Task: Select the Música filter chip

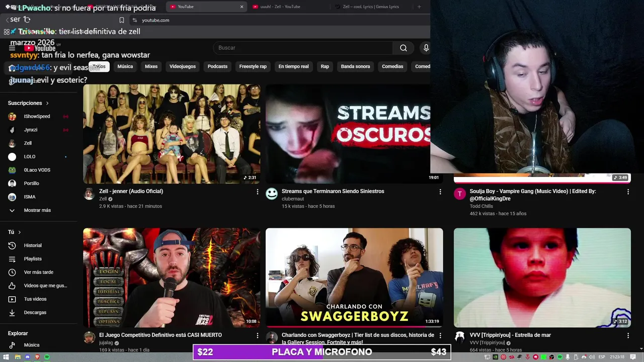Action: [x=125, y=66]
